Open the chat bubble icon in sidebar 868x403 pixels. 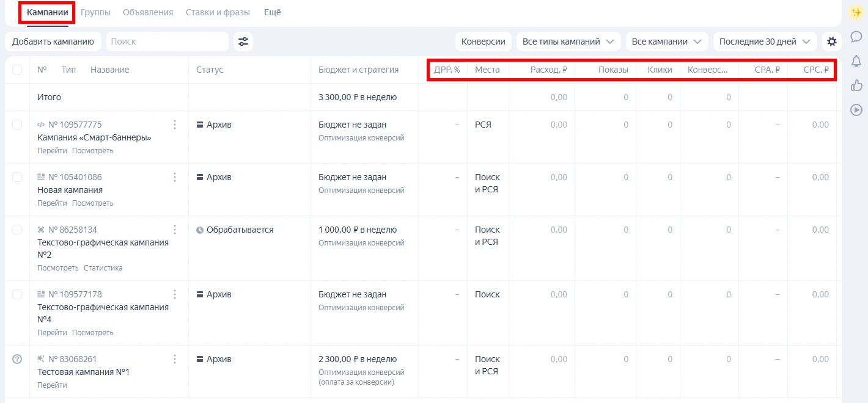click(856, 37)
